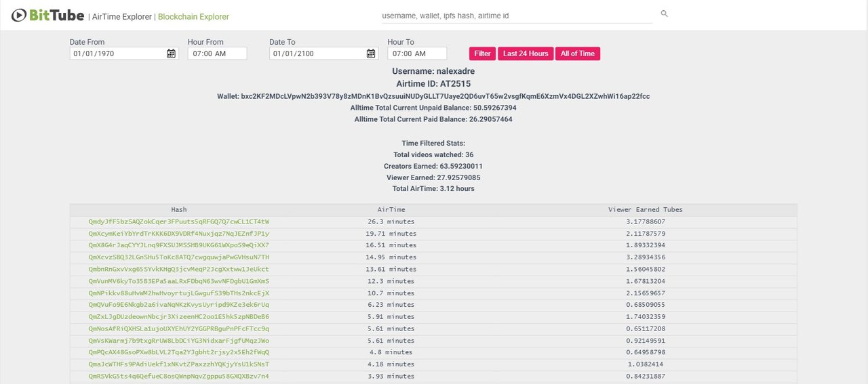Focus the username, wallet, ipfs hash search field
Viewport: 868px width, 384px height.
pos(517,15)
